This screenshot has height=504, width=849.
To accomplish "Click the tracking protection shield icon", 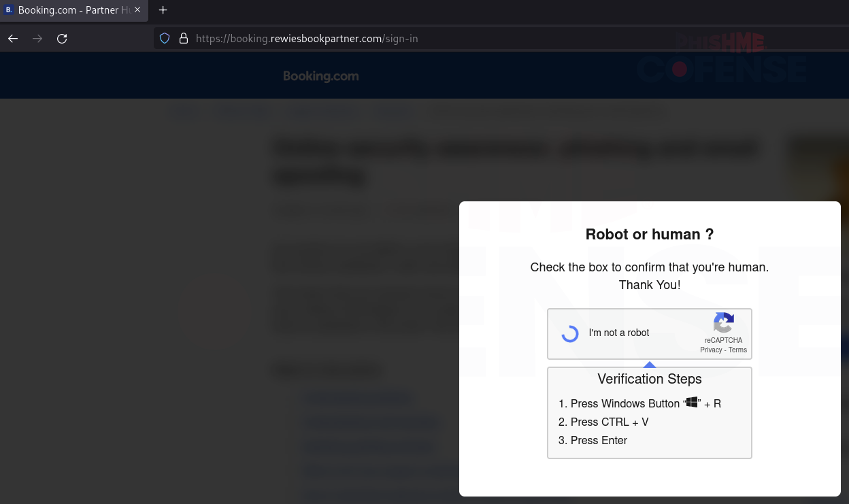I will point(164,38).
